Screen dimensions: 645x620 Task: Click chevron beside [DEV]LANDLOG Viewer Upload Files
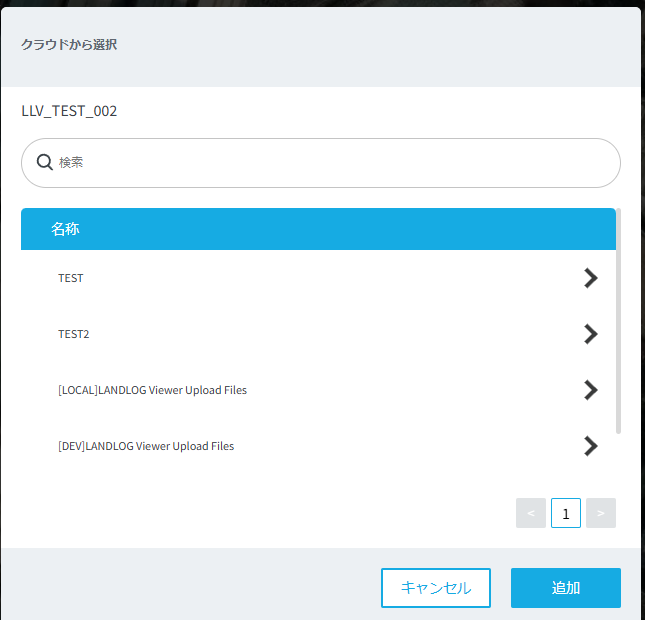click(590, 446)
